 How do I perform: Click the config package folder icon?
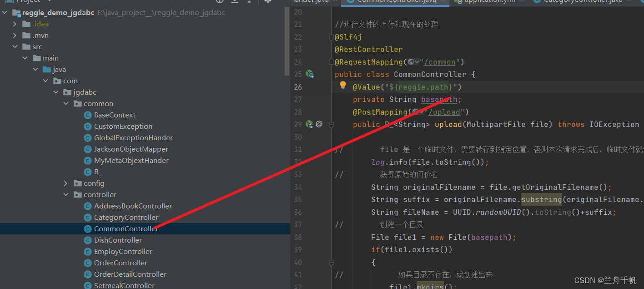coord(78,183)
